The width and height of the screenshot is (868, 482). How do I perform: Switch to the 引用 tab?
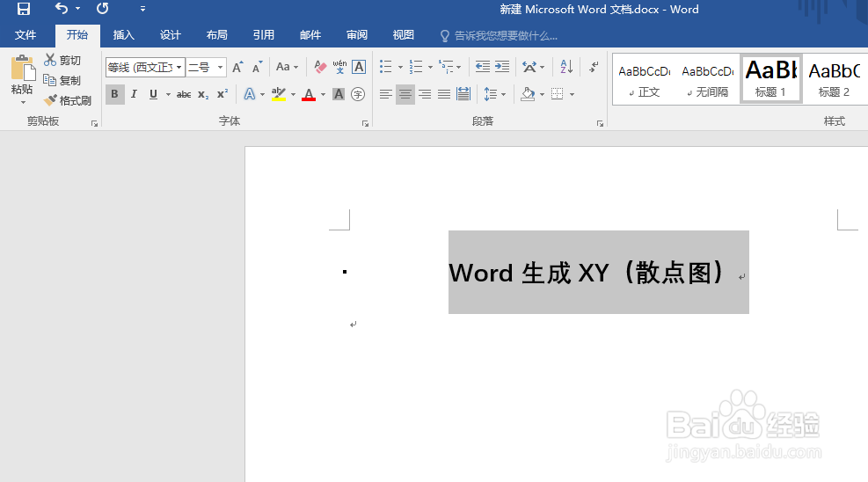click(264, 35)
